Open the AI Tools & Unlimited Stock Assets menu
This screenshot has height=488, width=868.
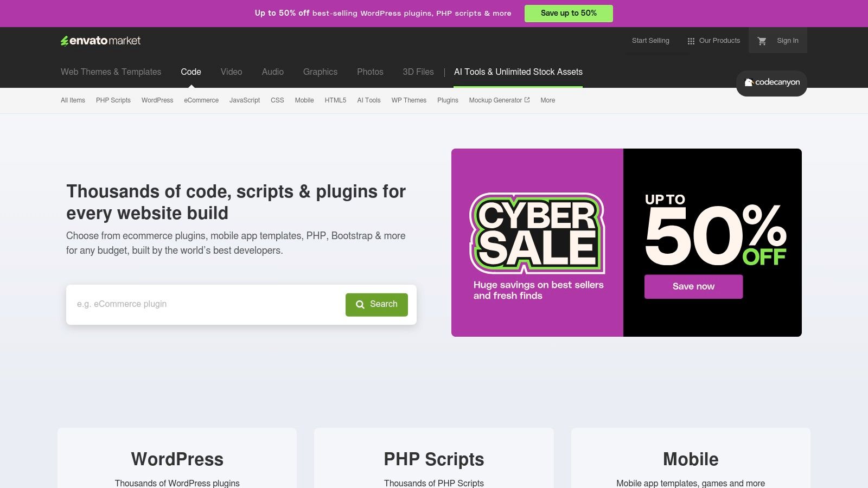tap(518, 72)
